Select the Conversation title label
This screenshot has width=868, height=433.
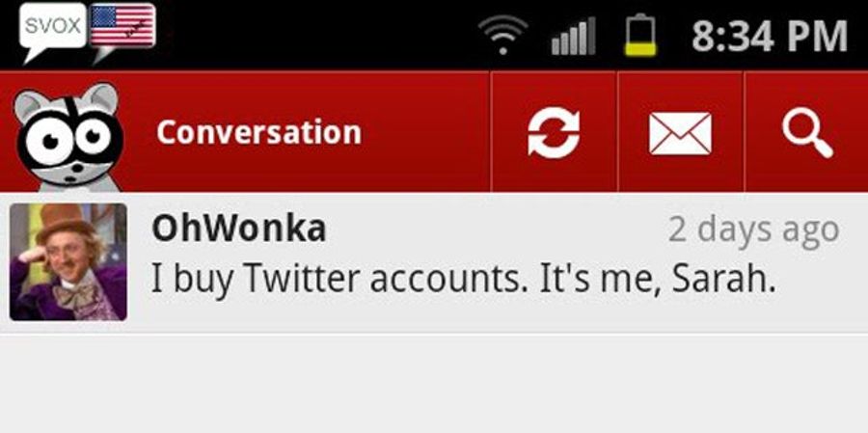tap(258, 133)
